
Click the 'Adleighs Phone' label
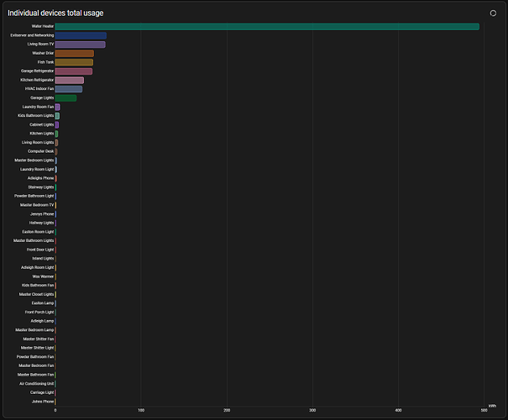point(40,178)
